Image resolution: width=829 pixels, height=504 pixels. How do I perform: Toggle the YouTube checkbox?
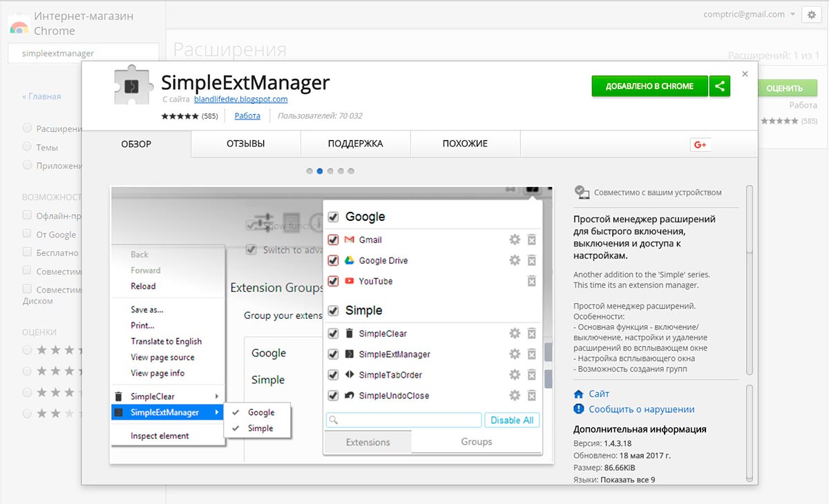click(333, 281)
